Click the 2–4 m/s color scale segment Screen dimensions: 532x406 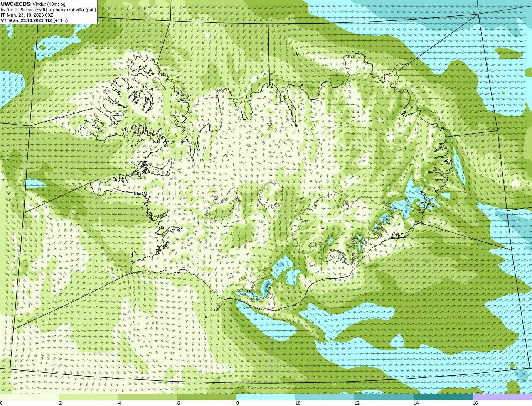tap(89, 397)
